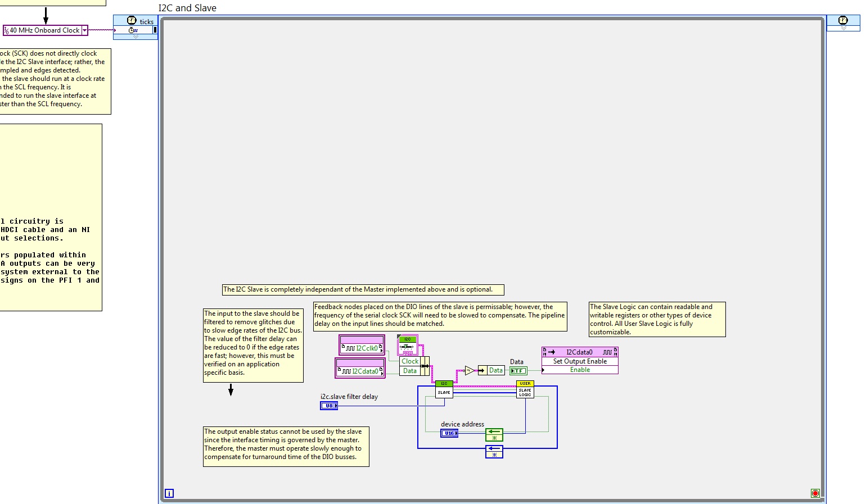Click the Enable input terminal row
This screenshot has width=866, height=504.
580,370
